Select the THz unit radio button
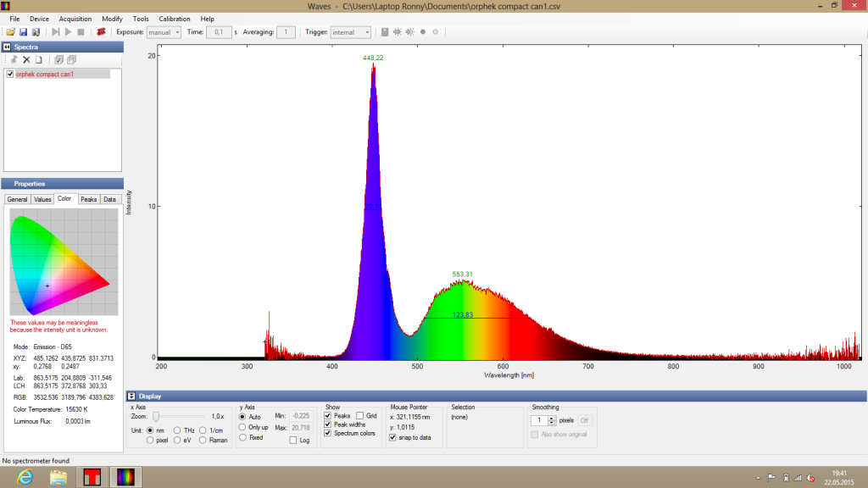 tap(177, 430)
